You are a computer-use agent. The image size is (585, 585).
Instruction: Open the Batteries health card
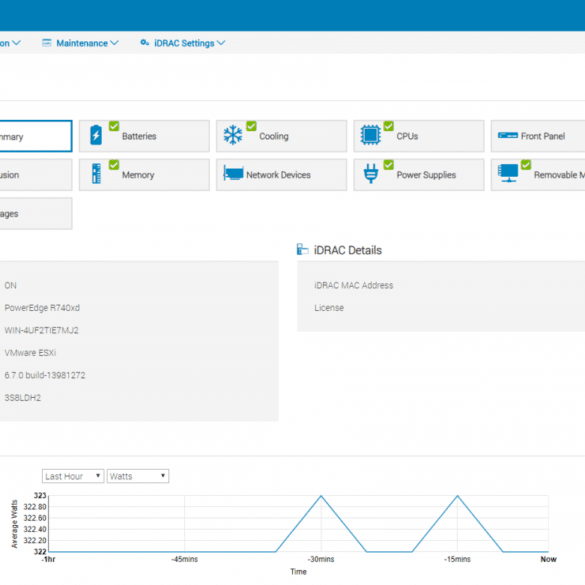[x=144, y=136]
